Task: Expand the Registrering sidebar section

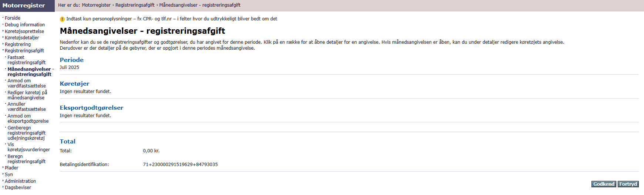Action: [18, 44]
